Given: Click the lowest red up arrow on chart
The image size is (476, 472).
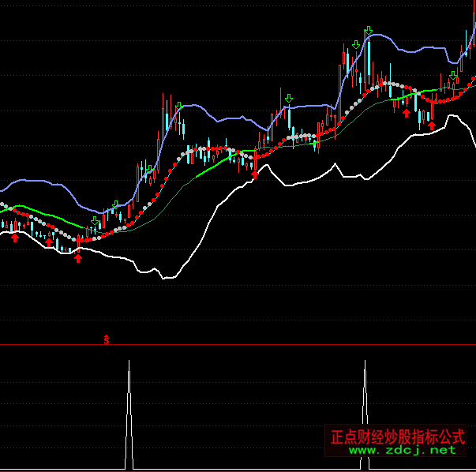Looking at the screenshot, I should pyautogui.click(x=77, y=257).
